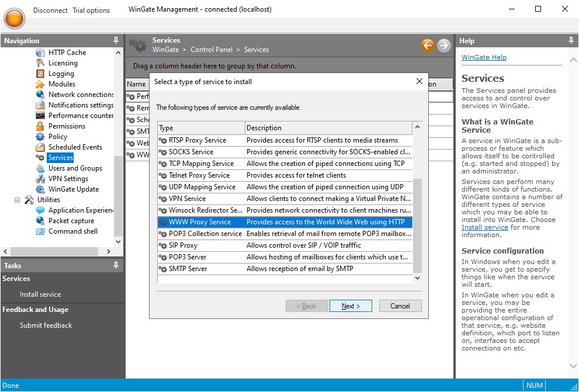
Task: Click the WinGate Update icon
Action: 40,189
